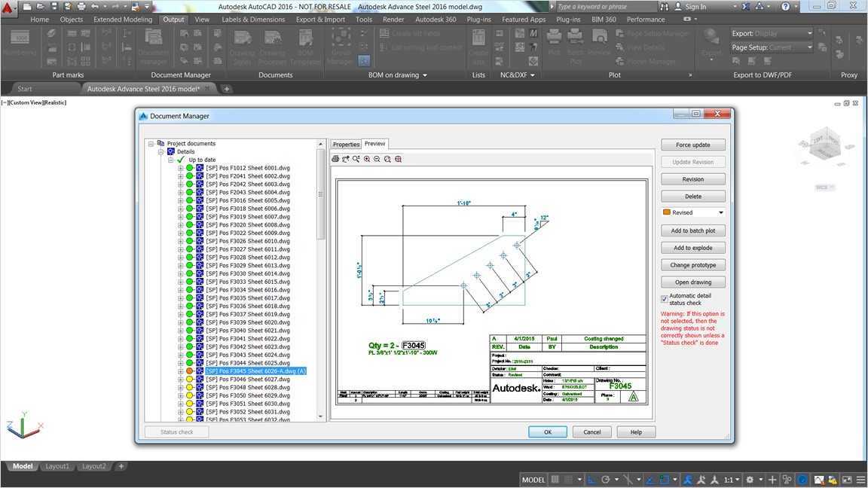Image resolution: width=868 pixels, height=488 pixels.
Task: Collapse the Project documents tree node
Action: pos(150,143)
